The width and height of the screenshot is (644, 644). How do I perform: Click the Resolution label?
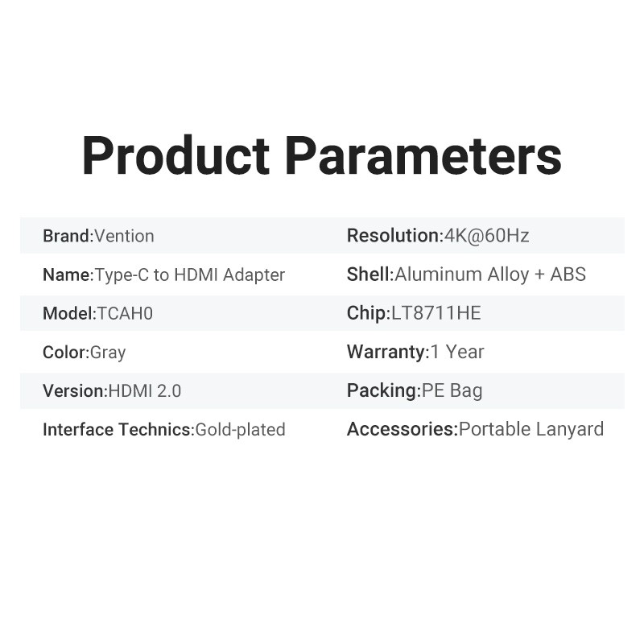[393, 236]
